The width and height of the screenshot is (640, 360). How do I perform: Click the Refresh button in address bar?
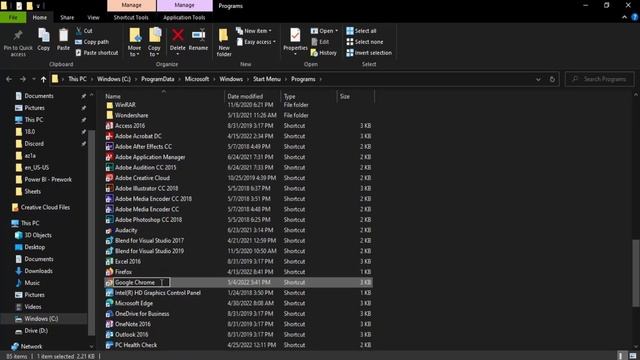[x=552, y=79]
